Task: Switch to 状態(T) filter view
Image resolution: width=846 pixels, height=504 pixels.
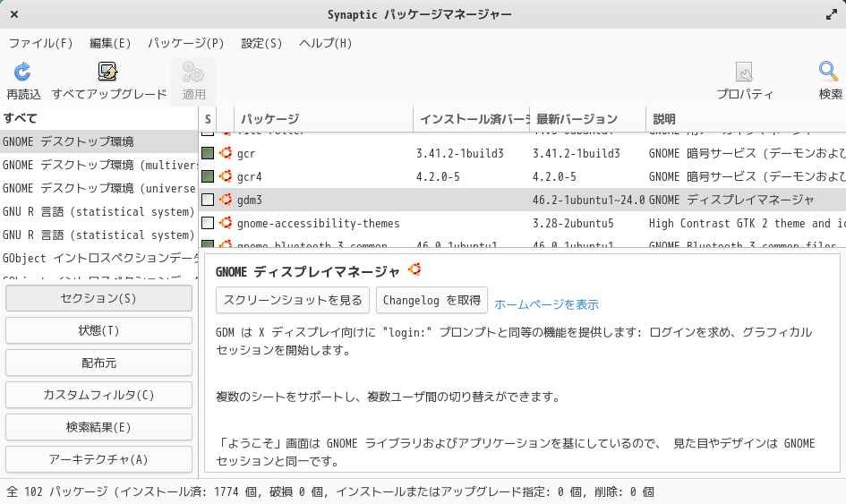Action: 98,330
